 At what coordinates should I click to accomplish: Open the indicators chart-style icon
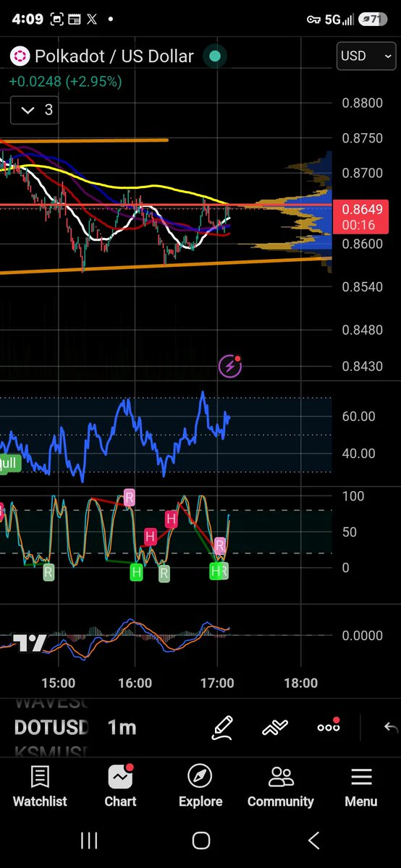coord(275,727)
